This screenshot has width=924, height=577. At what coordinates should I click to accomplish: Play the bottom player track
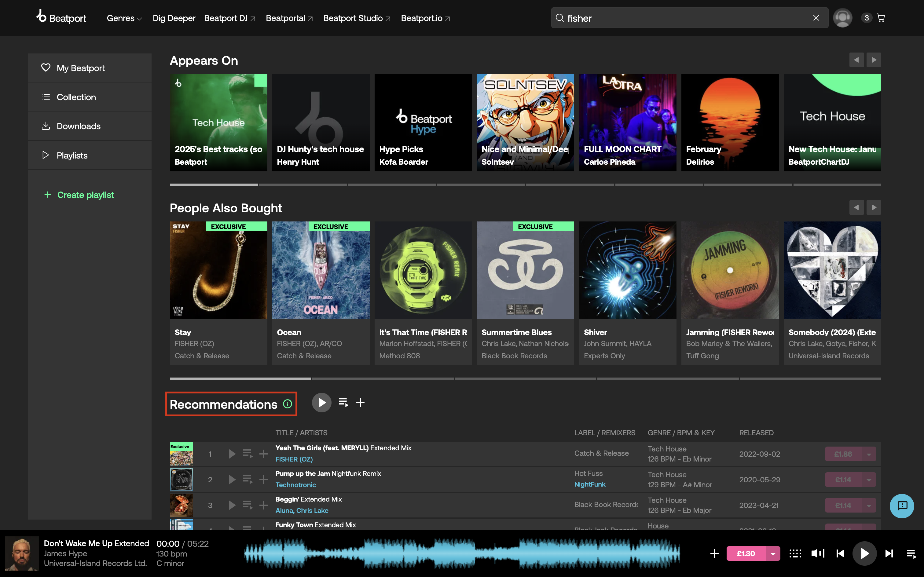[864, 553]
